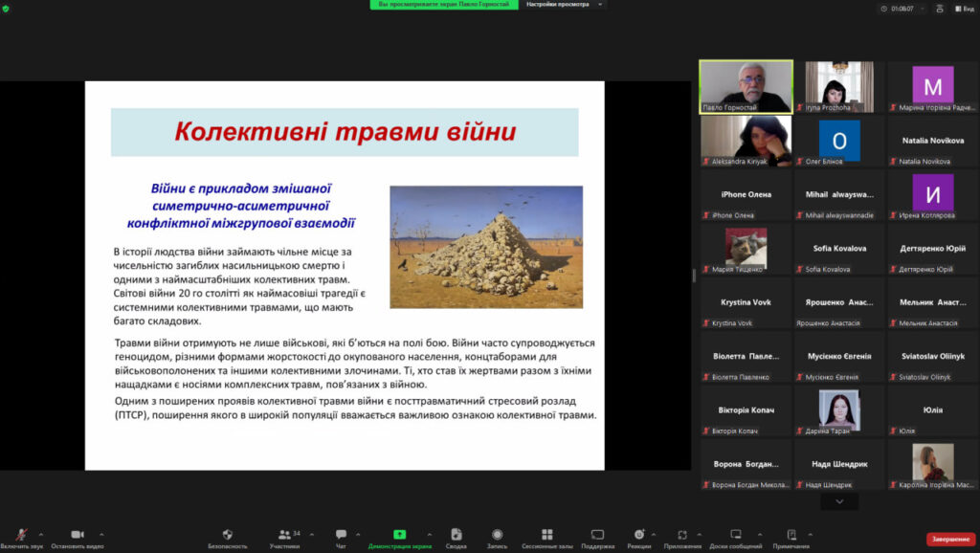Image resolution: width=980 pixels, height=553 pixels.
Task: Open the Безопасность shield icon
Action: (228, 536)
